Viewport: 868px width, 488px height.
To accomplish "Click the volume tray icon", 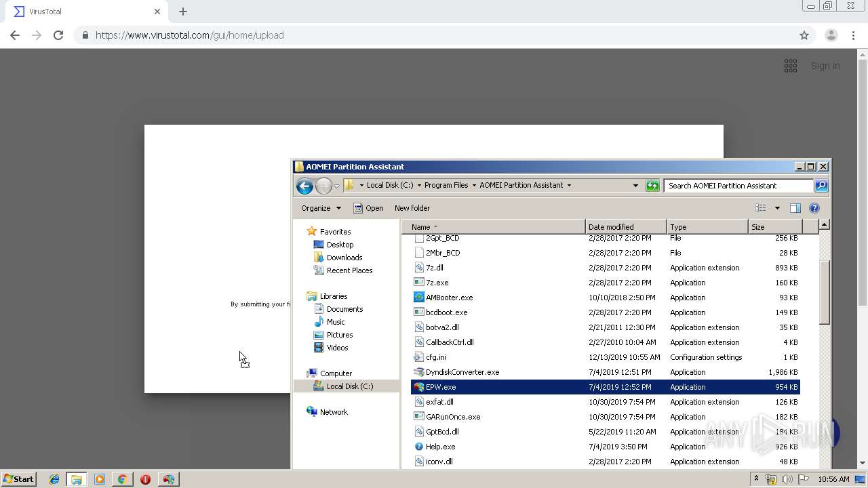I will point(787,479).
